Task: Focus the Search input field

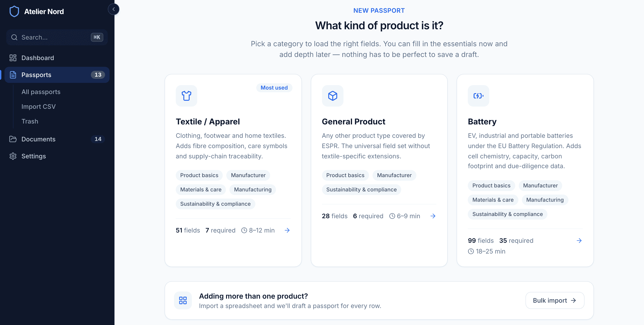Action: click(x=57, y=37)
